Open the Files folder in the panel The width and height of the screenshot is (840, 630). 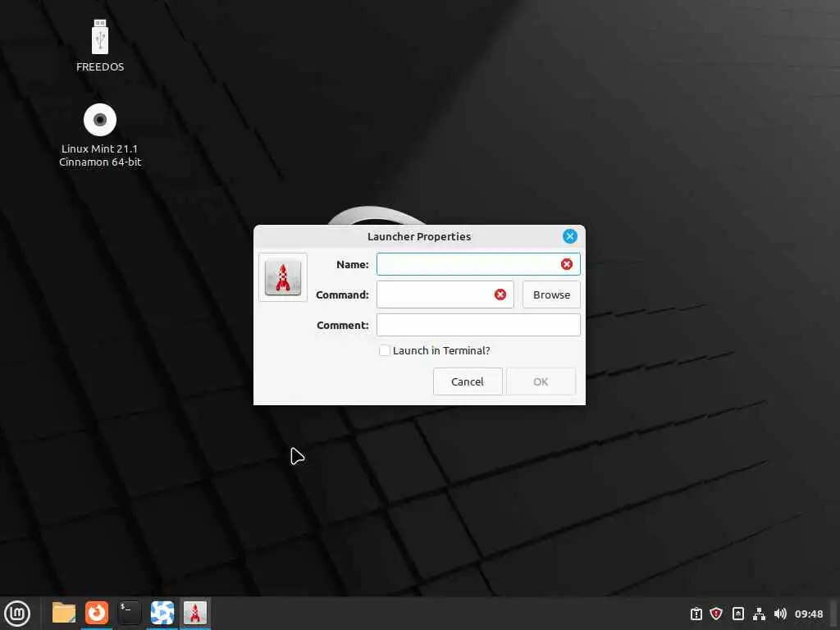click(64, 613)
